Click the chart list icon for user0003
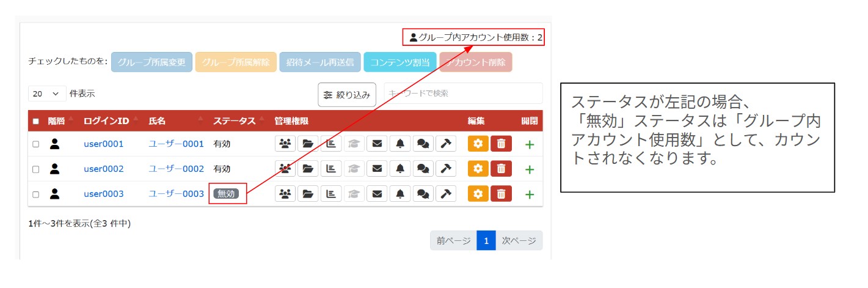Screen dimensions: 868x288 (332, 194)
